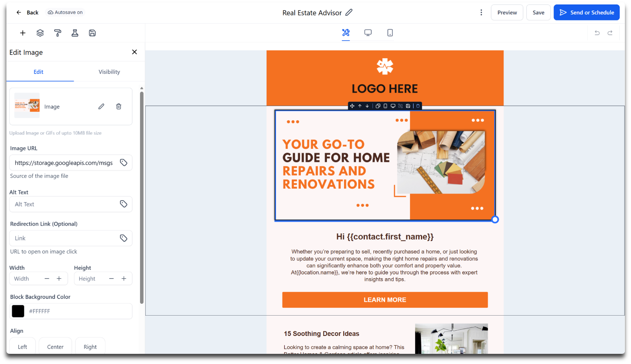Viewport: 631px width, 364px height.
Task: Switch to the Visibility tab
Action: point(109,72)
